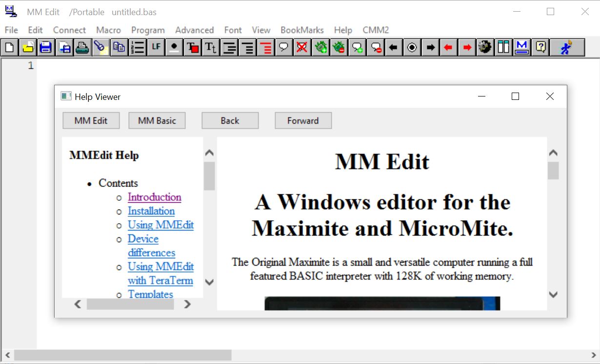Click the black right arrow toolbar icon
Viewport: 600px width, 364px height.
(x=430, y=47)
